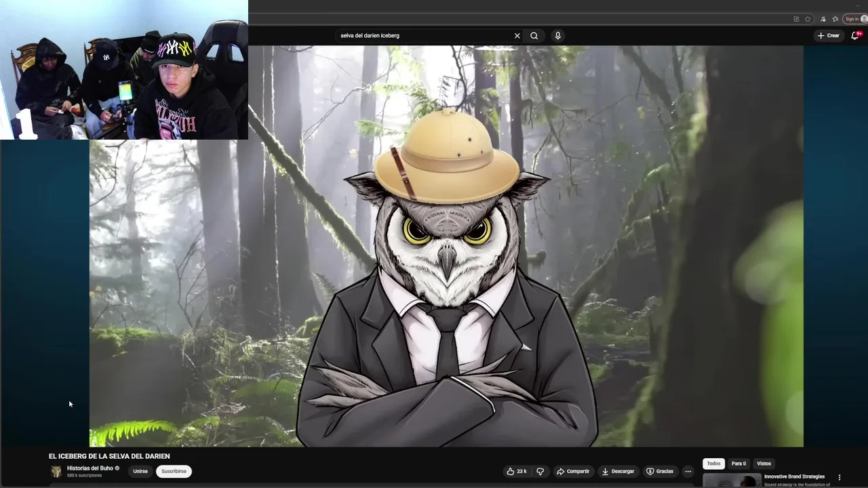868x488 pixels.
Task: Share the video with Compartir
Action: click(x=573, y=471)
